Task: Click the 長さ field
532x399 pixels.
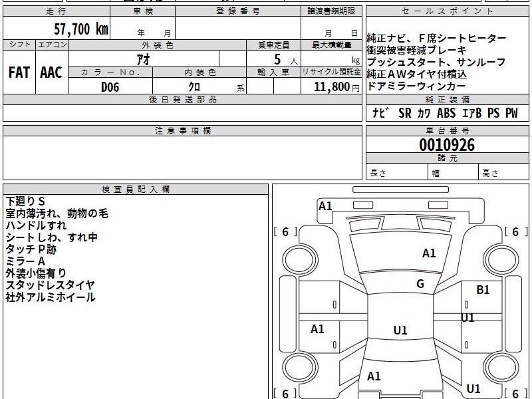Action: click(x=397, y=173)
